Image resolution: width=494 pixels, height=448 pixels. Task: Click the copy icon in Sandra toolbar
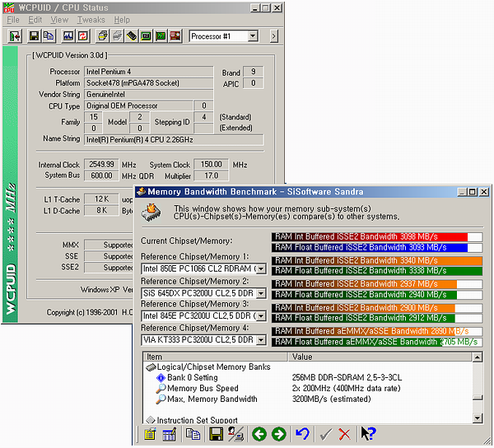point(193,434)
